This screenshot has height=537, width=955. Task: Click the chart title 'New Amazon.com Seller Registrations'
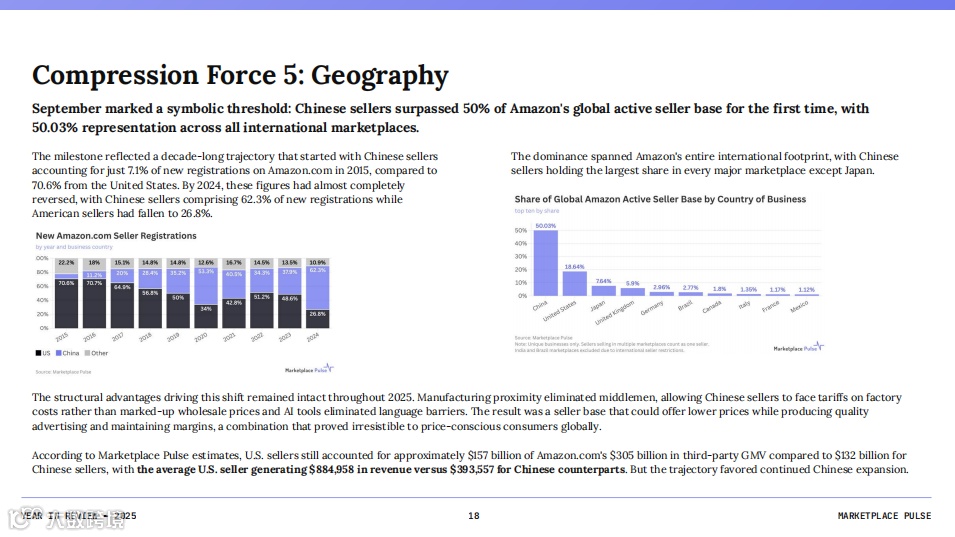[116, 236]
